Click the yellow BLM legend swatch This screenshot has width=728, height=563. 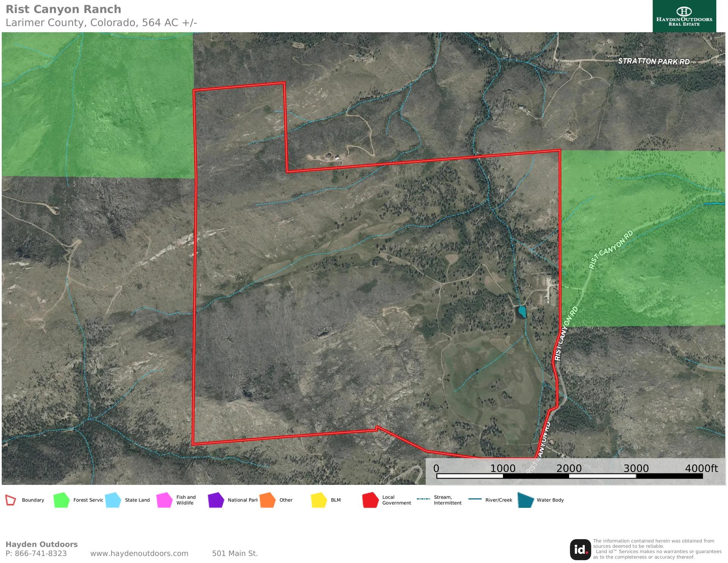(x=319, y=500)
